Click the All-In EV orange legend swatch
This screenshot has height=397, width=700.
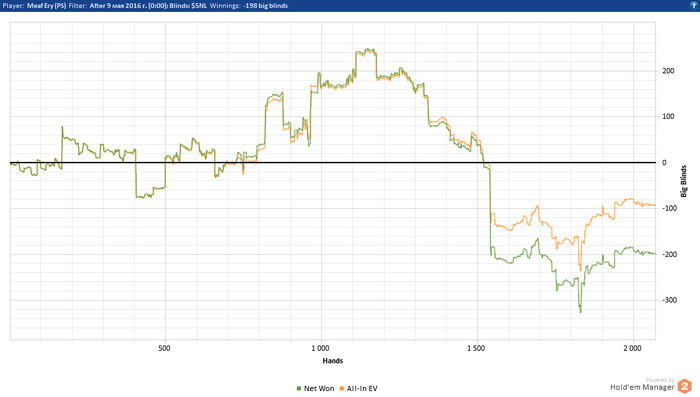[342, 389]
